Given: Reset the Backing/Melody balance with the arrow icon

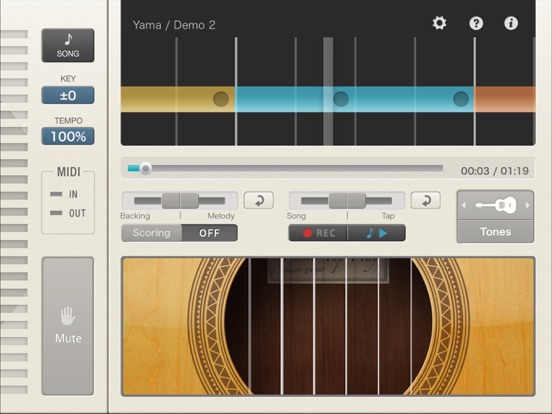Looking at the screenshot, I should 259,201.
